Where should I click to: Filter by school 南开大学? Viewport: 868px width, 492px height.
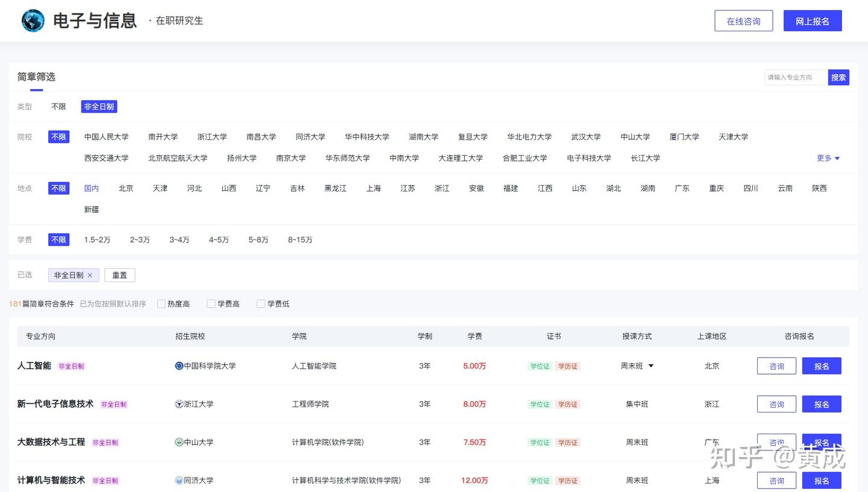click(x=163, y=137)
